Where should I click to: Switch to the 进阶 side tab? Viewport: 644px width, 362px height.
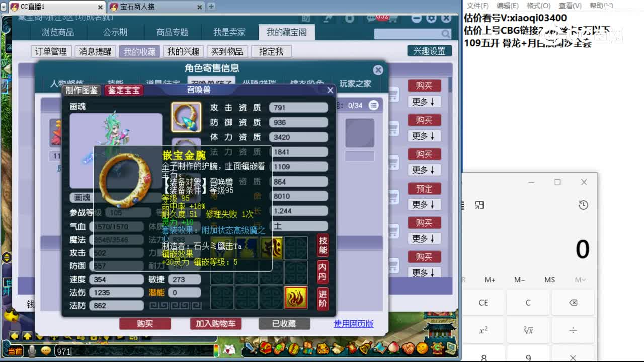click(x=323, y=298)
